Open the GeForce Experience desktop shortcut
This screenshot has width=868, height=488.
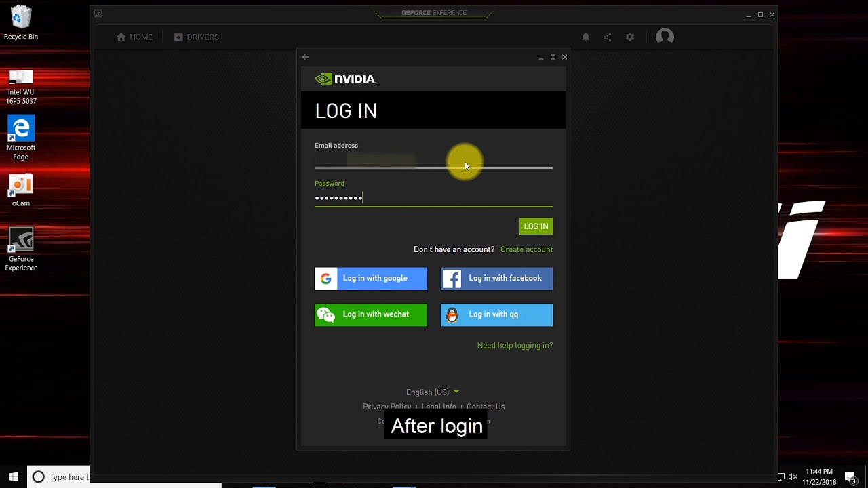coord(21,249)
